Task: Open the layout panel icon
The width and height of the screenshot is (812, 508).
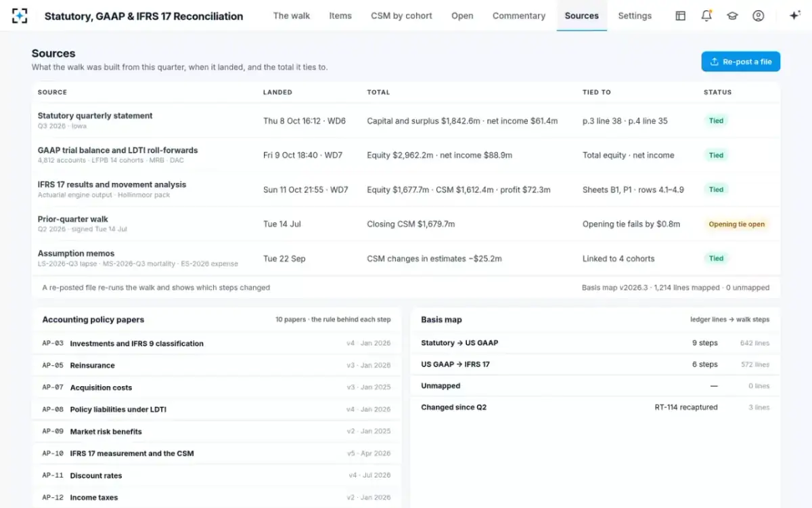Action: click(x=681, y=16)
